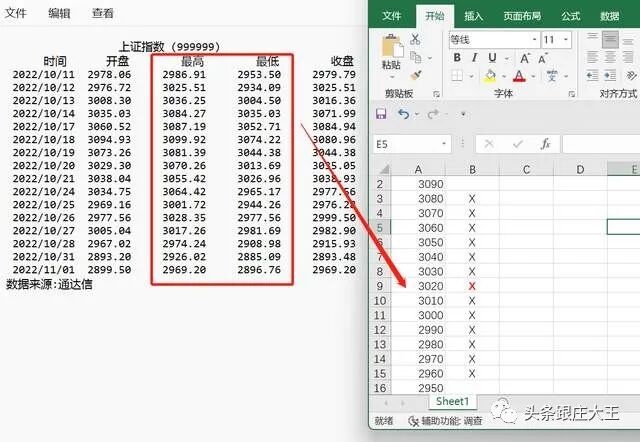
Task: Open Notepad 编辑 menu
Action: pyautogui.click(x=59, y=13)
